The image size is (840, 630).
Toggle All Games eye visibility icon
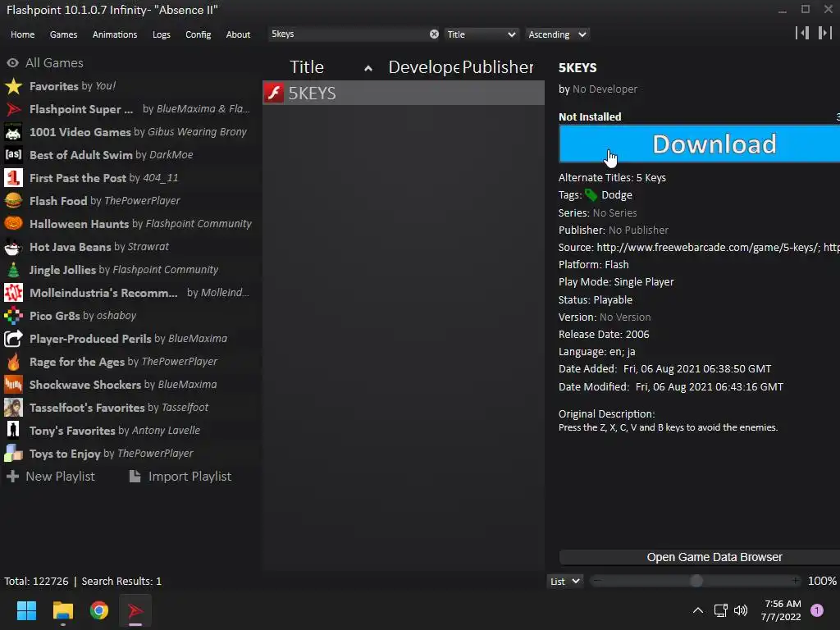click(12, 63)
